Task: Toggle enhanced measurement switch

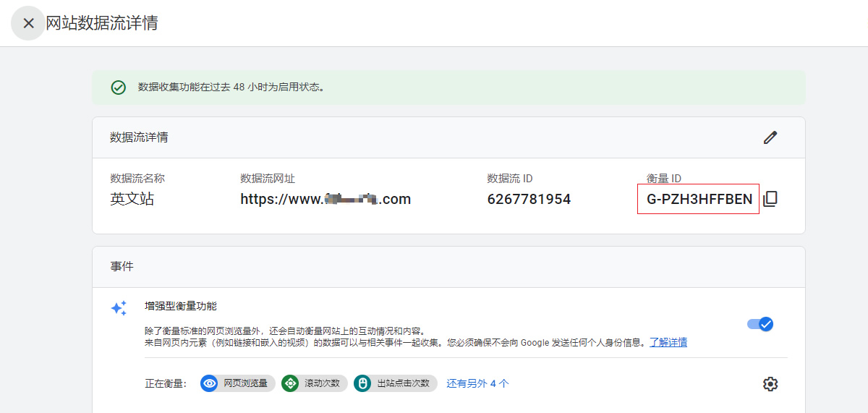Action: point(760,324)
